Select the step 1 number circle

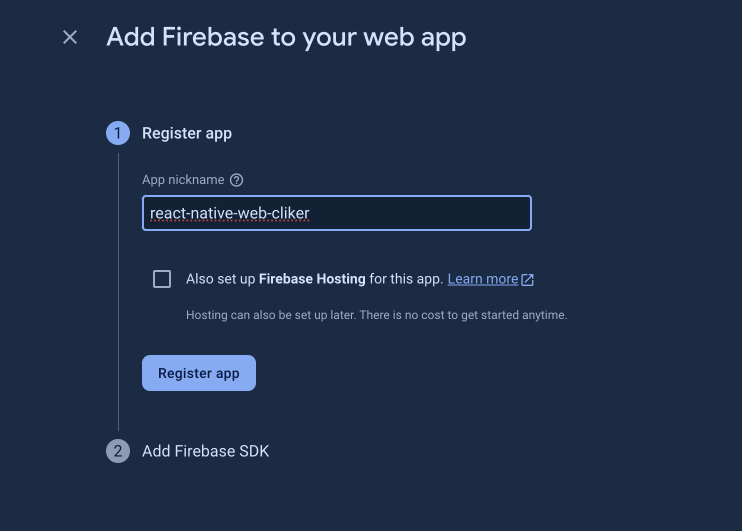[x=118, y=133]
